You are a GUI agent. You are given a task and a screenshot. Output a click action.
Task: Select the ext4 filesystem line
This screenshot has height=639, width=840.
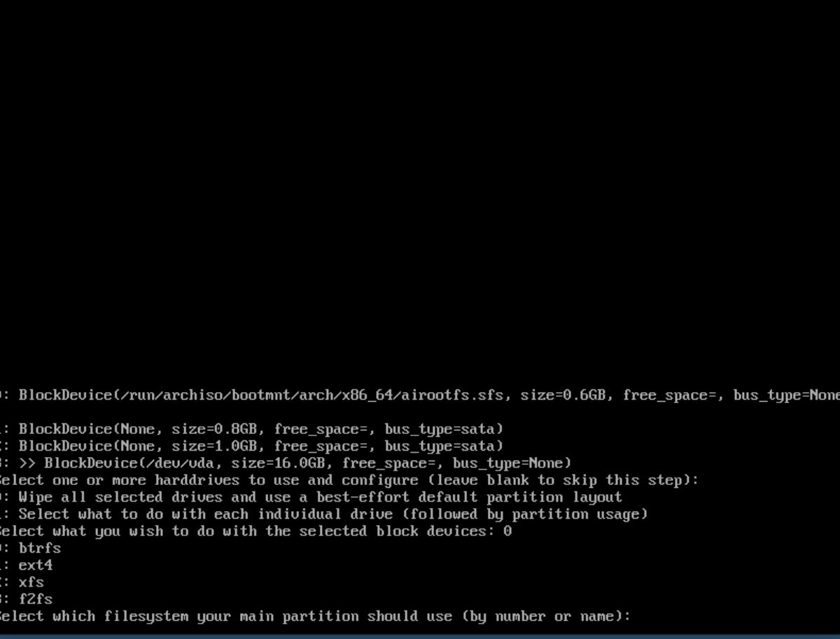[27, 565]
